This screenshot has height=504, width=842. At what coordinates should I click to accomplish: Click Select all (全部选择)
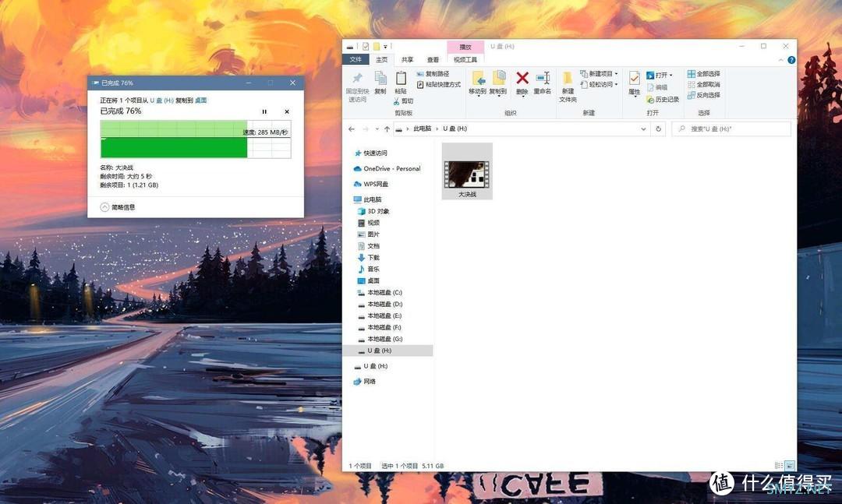click(x=703, y=74)
